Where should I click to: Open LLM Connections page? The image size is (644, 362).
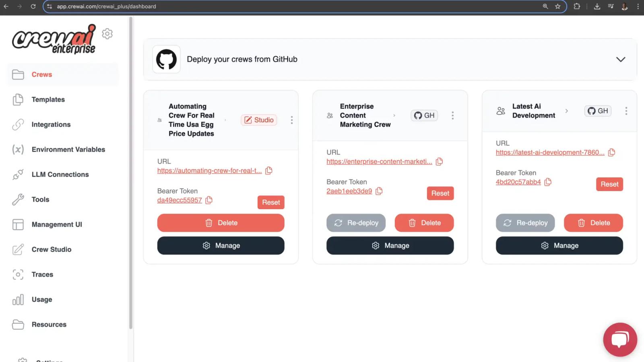click(x=63, y=174)
